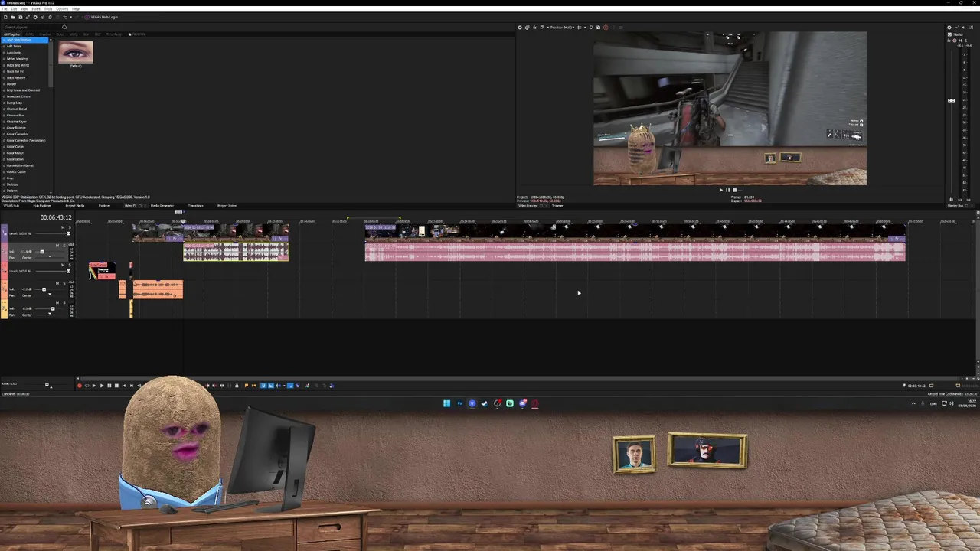Create a new project from toolbar

click(x=5, y=17)
